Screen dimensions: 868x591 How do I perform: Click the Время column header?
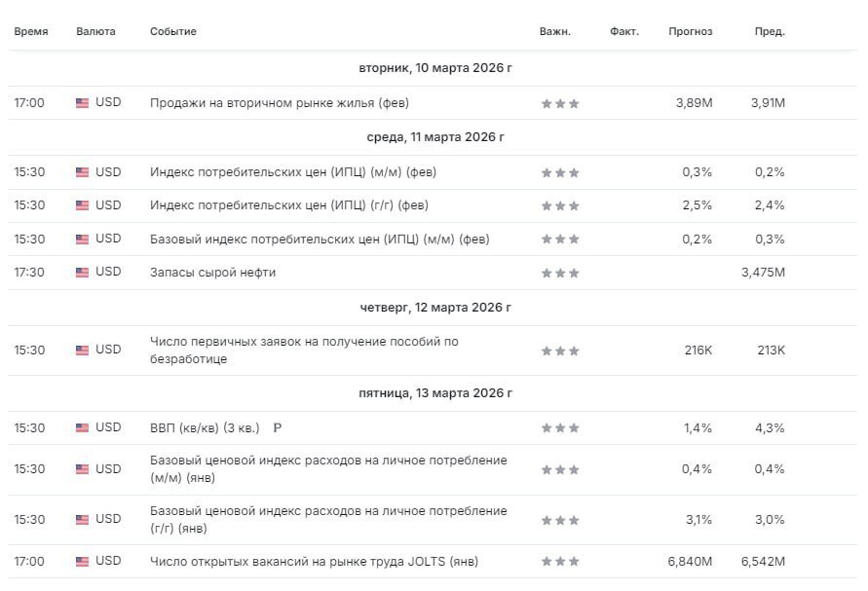30,32
